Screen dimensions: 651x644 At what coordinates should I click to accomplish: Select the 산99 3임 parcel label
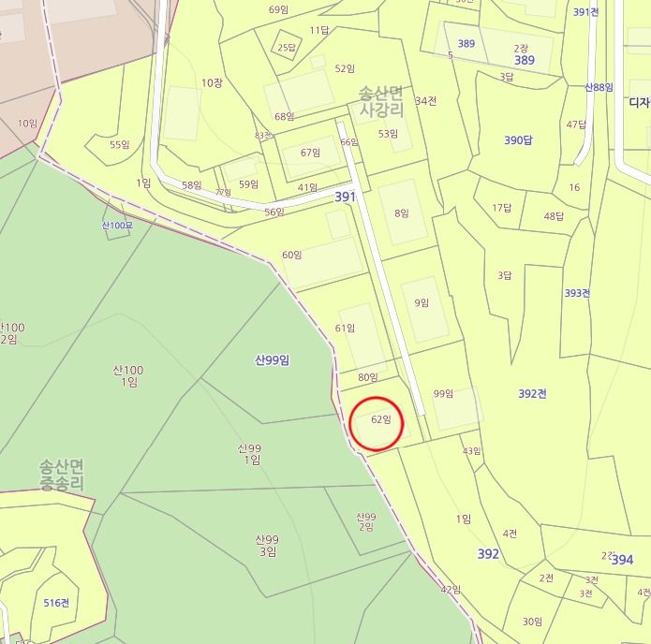click(267, 546)
